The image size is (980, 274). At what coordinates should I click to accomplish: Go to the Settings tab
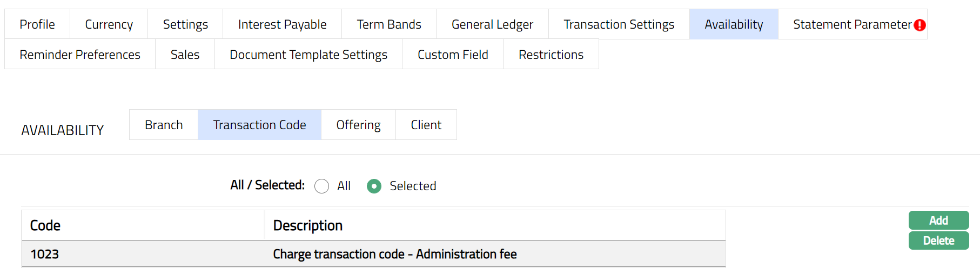(x=185, y=24)
